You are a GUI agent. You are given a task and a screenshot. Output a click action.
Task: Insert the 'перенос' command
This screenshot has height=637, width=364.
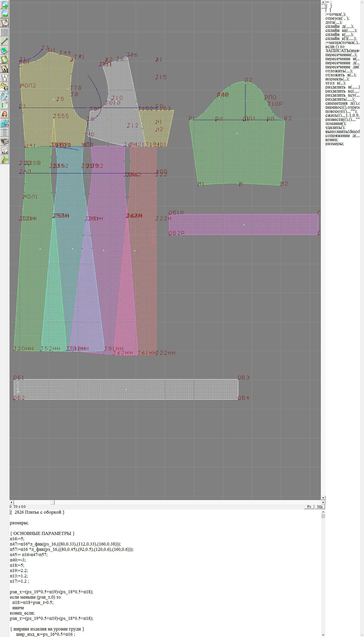point(343,107)
